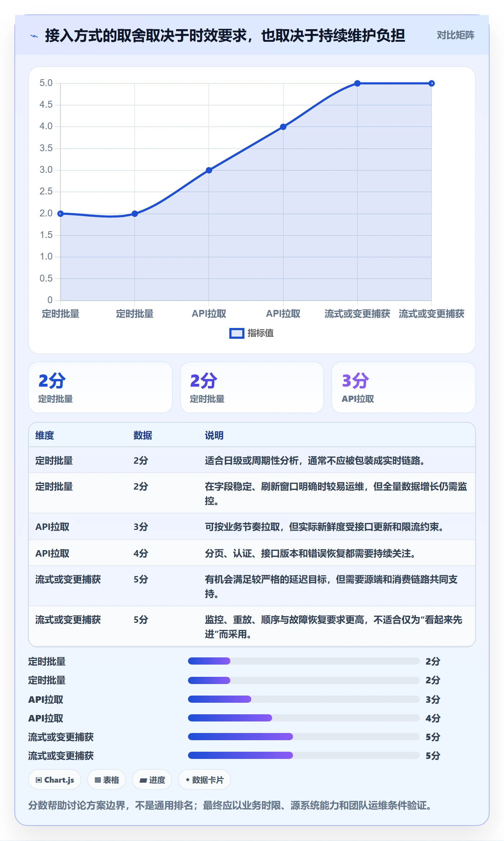504x841 pixels.
Task: Open the 对比矩阵 badge in the header
Action: pyautogui.click(x=455, y=35)
